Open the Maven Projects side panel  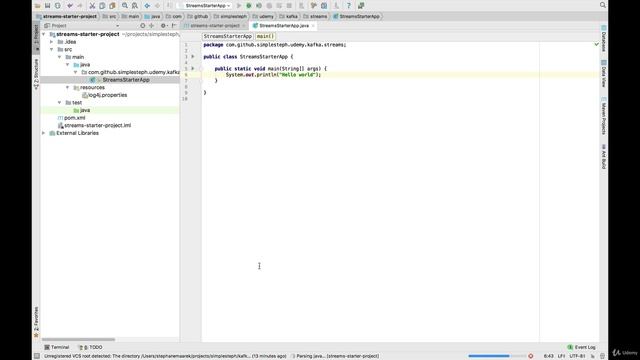604,116
